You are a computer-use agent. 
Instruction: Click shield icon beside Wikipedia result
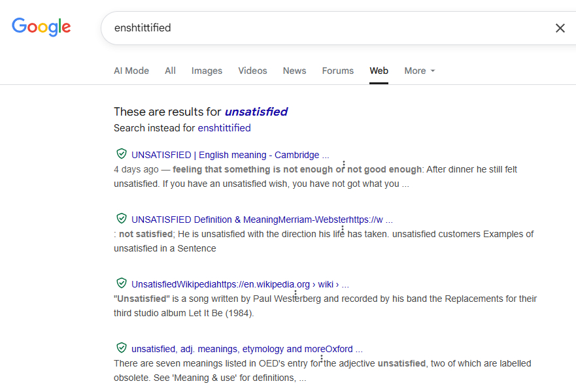[x=121, y=284]
